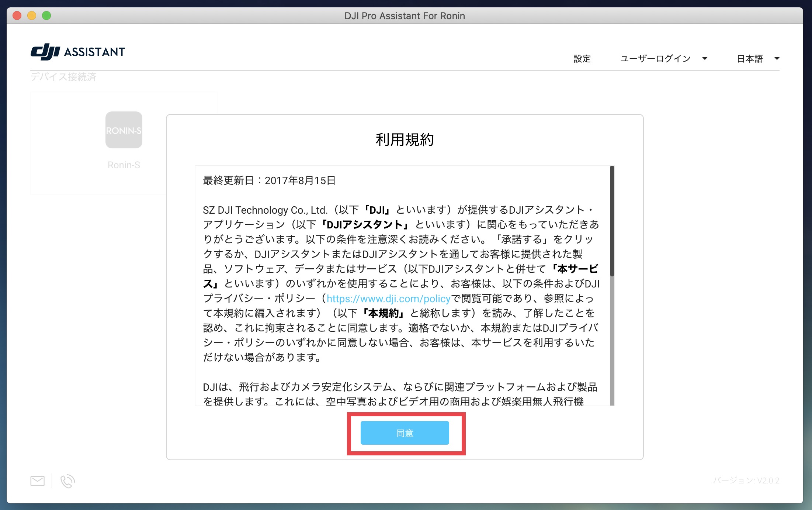
Task: Click the mail envelope icon
Action: pos(37,481)
